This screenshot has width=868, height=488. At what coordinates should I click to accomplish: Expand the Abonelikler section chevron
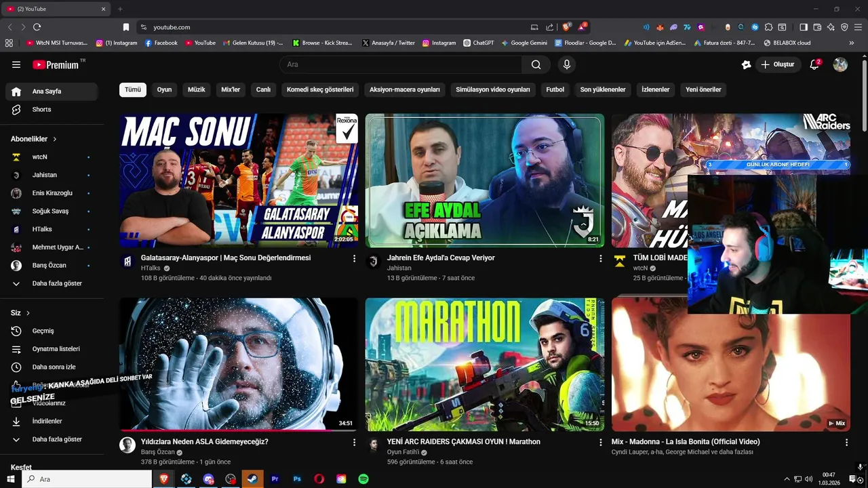[x=54, y=139]
